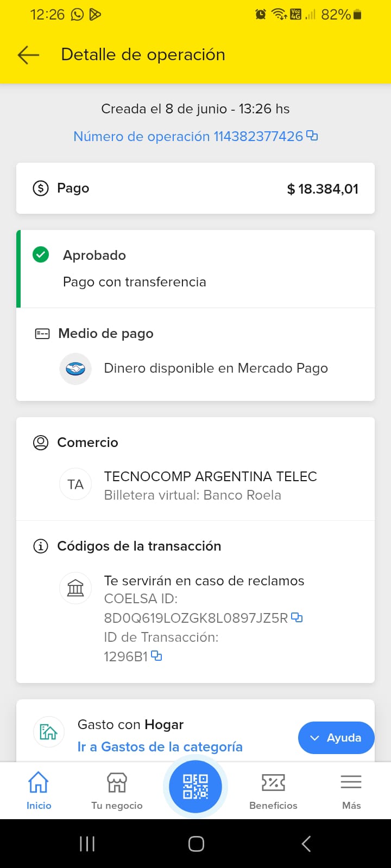Tap the TA merchant avatar
Screen dimensions: 391x868
point(75,484)
